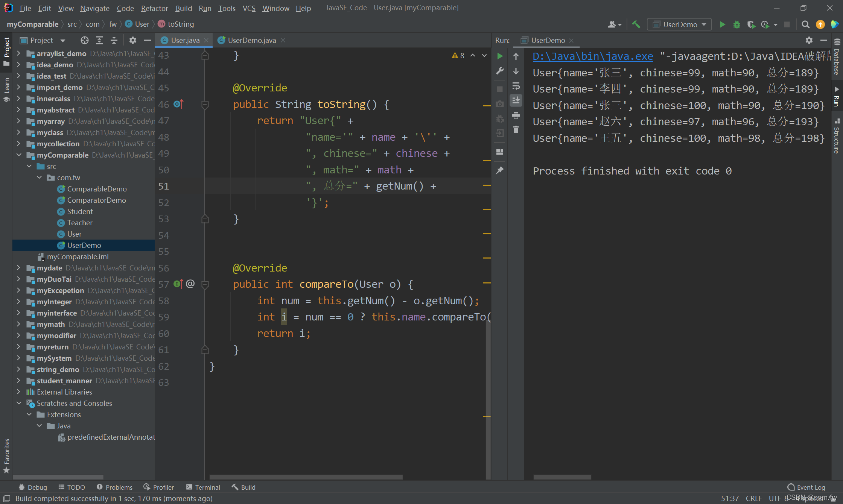Click Select Opened File target icon
Screen dimensions: 843x504
click(84, 40)
